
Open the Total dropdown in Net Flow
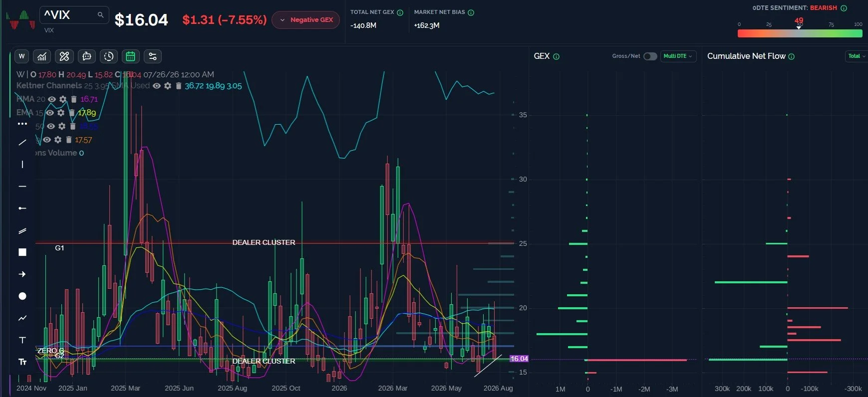point(857,56)
